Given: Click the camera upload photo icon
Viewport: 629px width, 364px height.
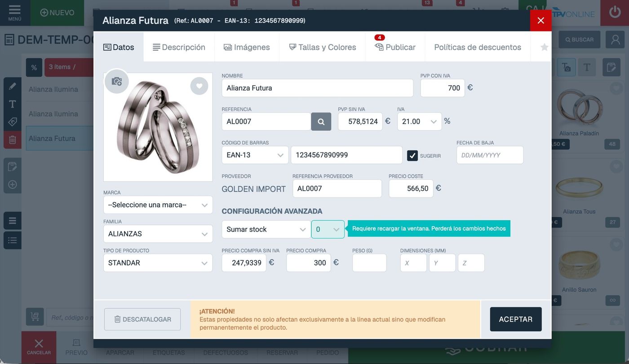Looking at the screenshot, I should coord(117,81).
